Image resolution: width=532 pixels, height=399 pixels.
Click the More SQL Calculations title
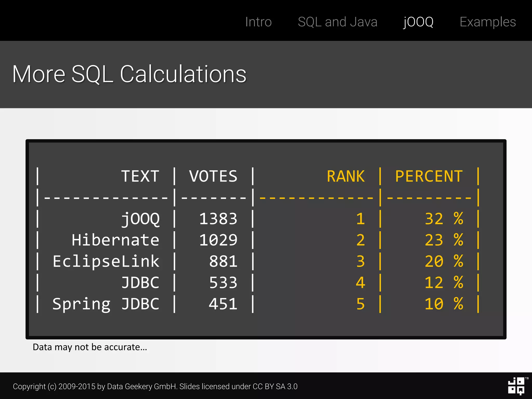pyautogui.click(x=129, y=74)
